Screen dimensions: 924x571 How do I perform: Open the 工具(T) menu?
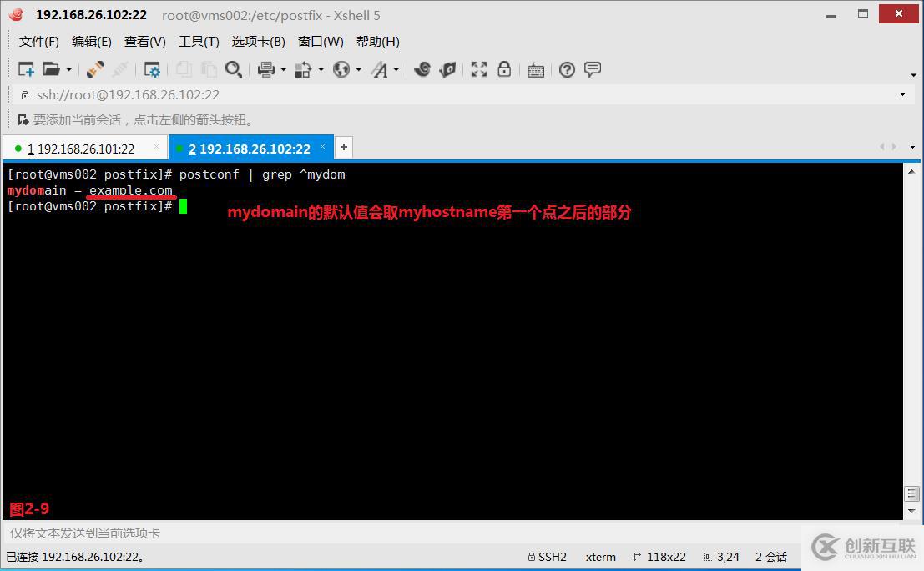click(x=199, y=41)
